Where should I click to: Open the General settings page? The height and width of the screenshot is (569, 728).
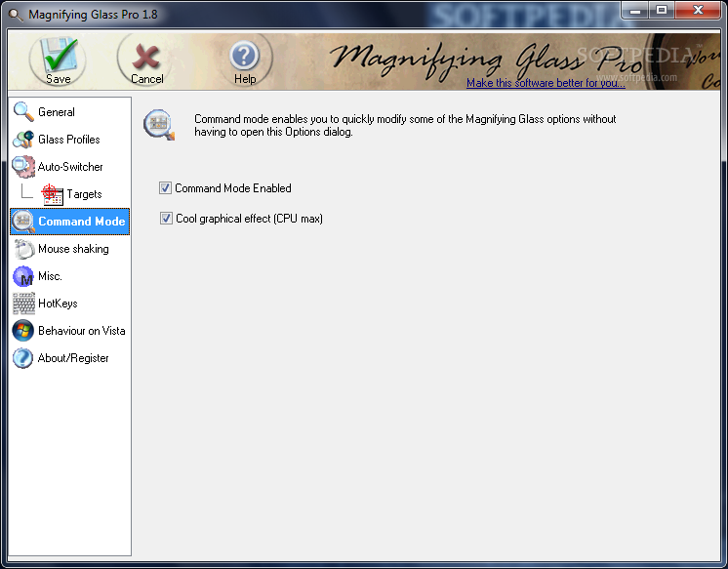(69, 112)
